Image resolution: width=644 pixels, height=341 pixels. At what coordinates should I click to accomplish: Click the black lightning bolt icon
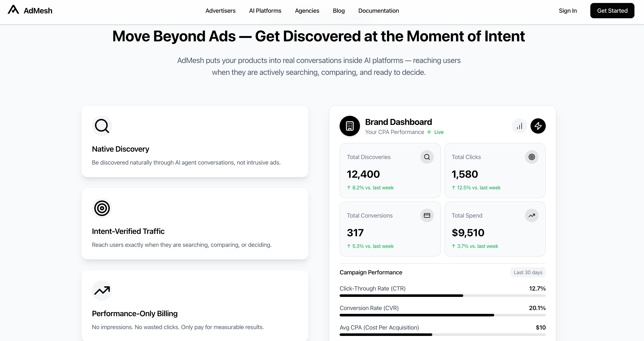tap(538, 126)
